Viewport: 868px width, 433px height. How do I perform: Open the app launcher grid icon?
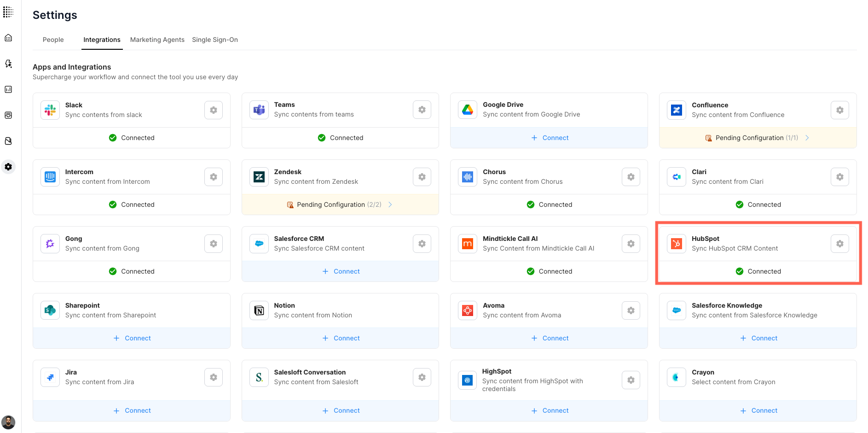(8, 12)
